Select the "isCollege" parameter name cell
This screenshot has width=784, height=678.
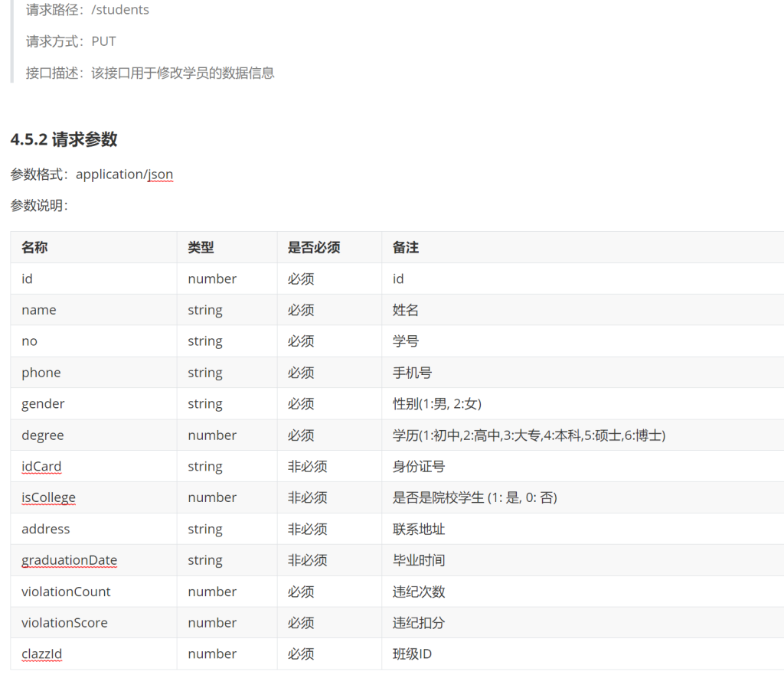click(48, 497)
